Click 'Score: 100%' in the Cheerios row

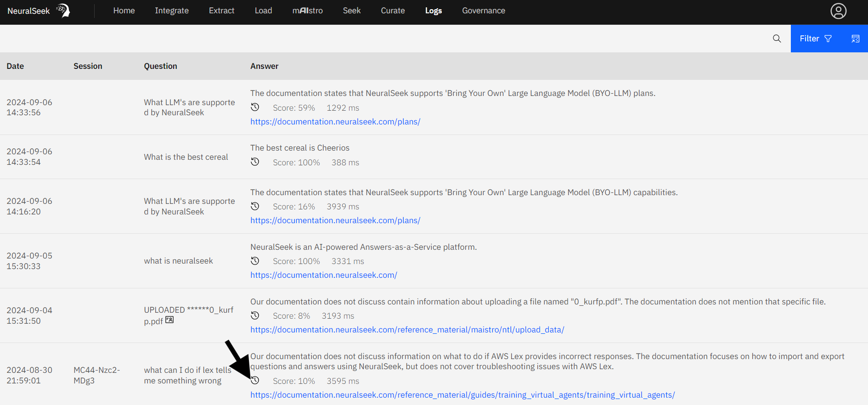click(296, 163)
